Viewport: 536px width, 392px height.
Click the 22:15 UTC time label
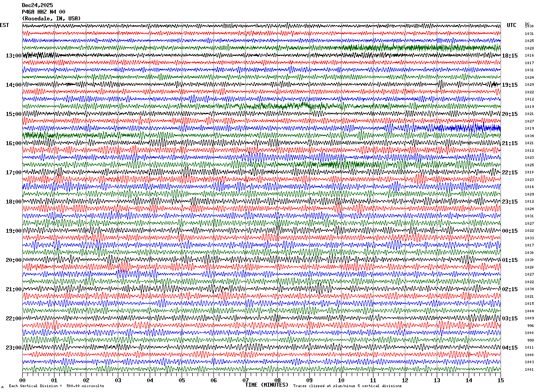(x=510, y=173)
